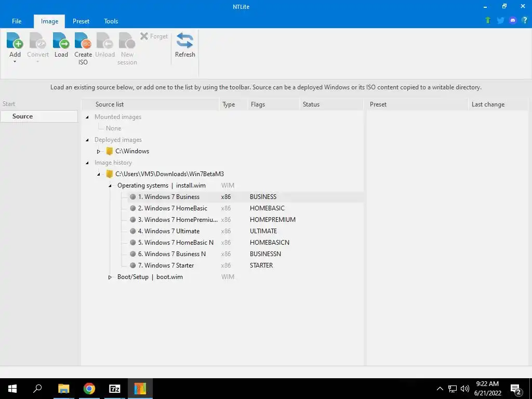Click the Type column header
This screenshot has width=532, height=399.
click(234, 104)
